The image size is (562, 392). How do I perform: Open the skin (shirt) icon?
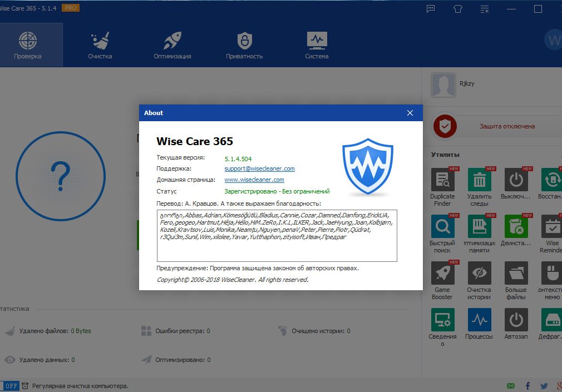(458, 9)
